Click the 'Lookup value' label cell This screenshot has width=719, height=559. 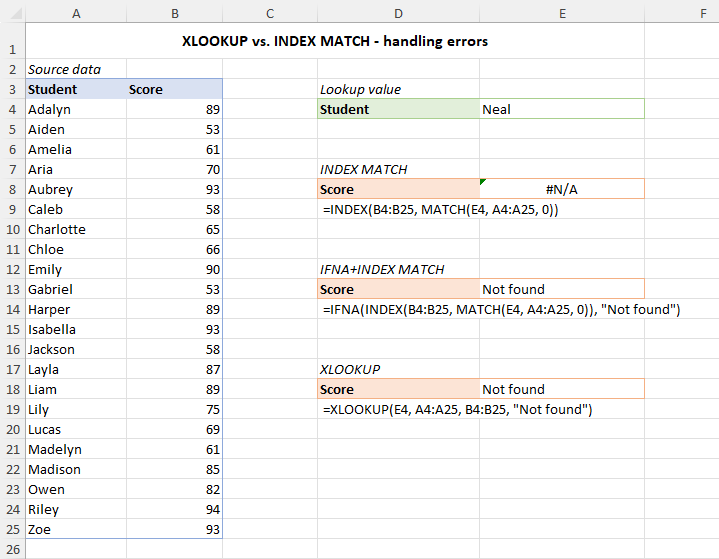(x=398, y=89)
